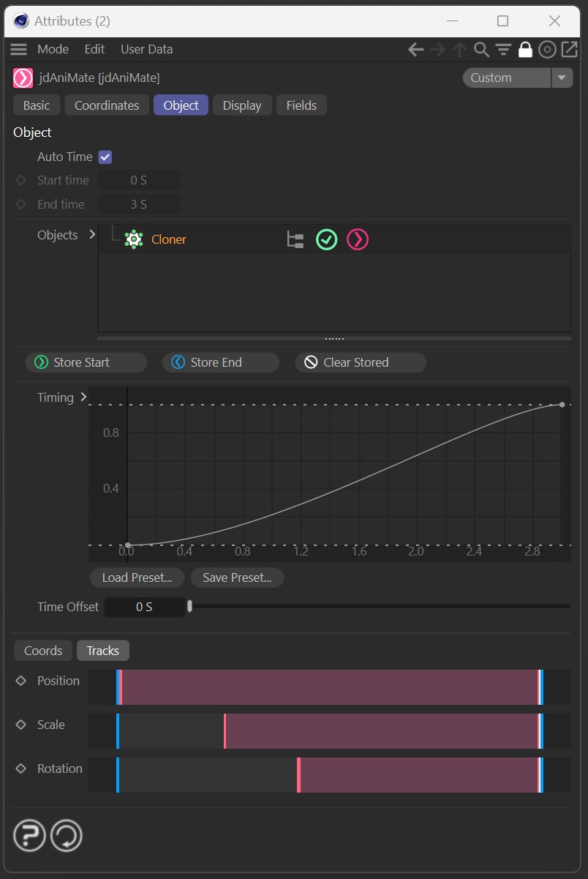Expand the Timing spline arrow
The width and height of the screenshot is (588, 879).
(83, 397)
